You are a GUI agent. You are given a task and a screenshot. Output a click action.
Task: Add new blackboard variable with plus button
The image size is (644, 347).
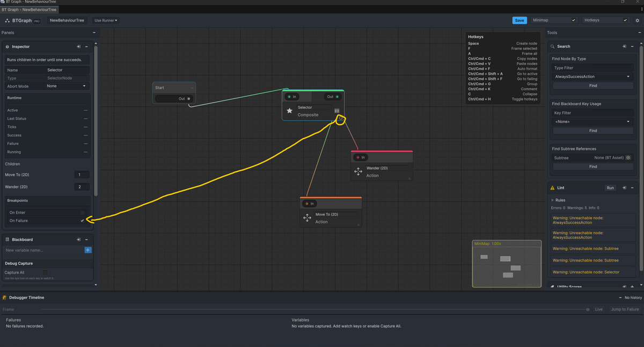pos(88,250)
